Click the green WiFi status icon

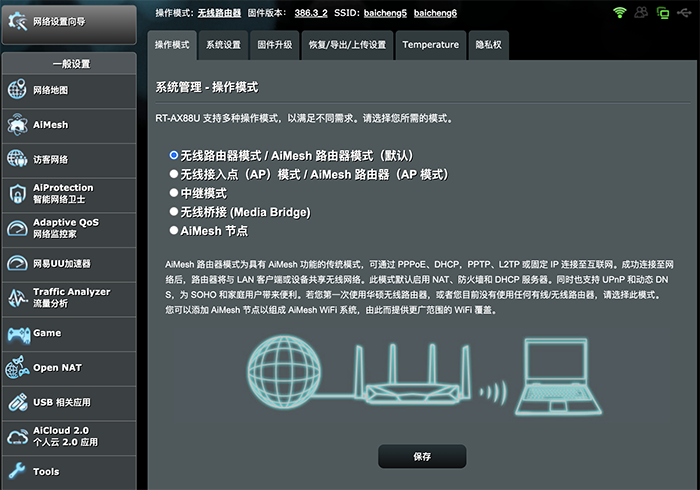(619, 13)
